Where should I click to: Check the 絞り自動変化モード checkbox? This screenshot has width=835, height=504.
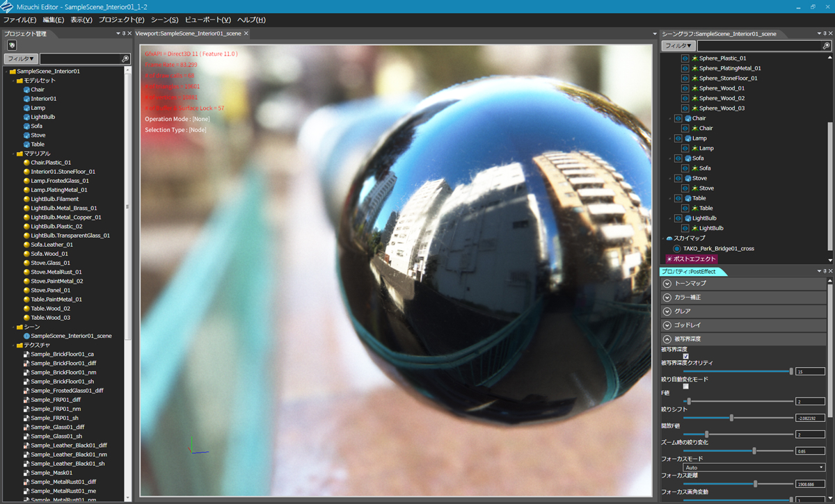coord(686,386)
